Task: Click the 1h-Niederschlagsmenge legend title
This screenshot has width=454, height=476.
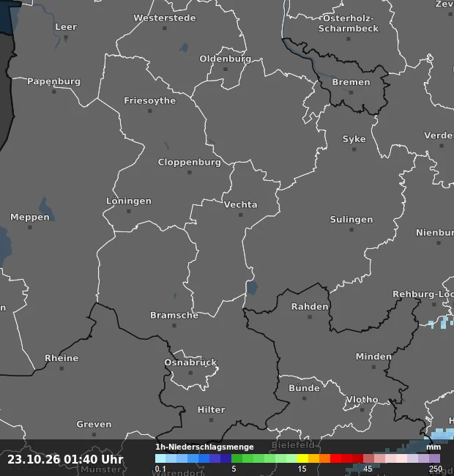Action: (204, 447)
